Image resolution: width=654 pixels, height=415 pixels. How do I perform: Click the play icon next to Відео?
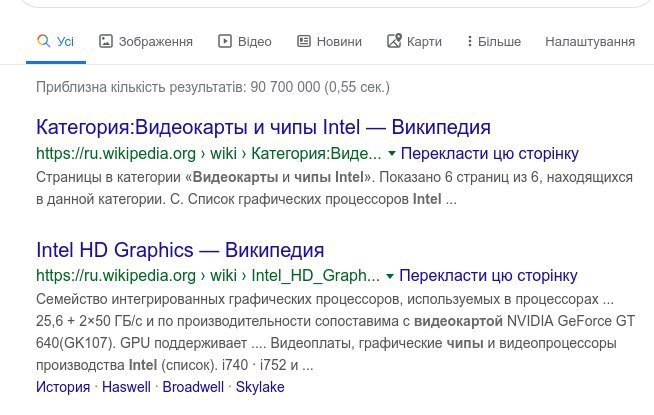click(x=225, y=41)
